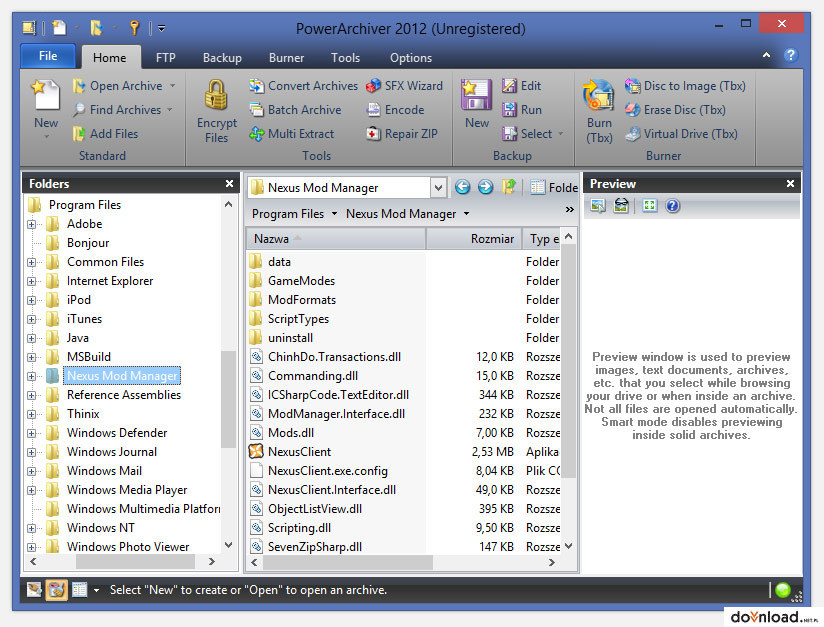
Task: Open Disc to Image (Tbx)
Action: [685, 86]
